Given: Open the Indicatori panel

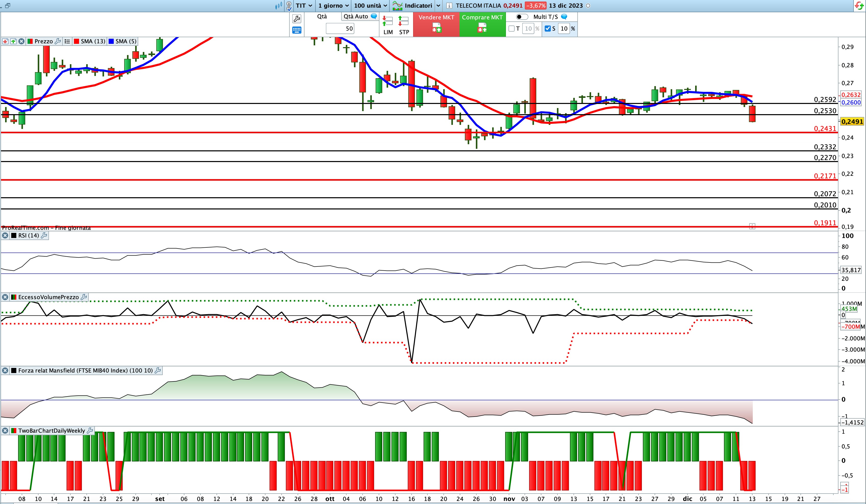Looking at the screenshot, I should point(418,6).
